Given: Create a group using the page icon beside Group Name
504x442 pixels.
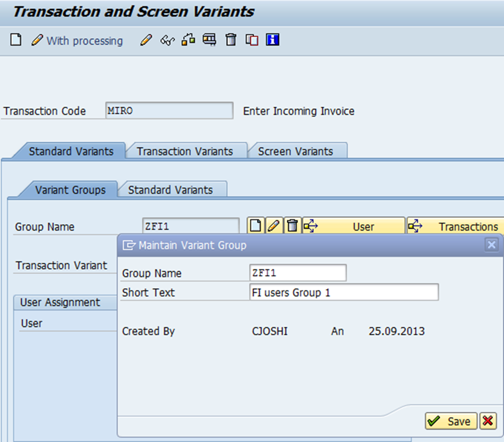Looking at the screenshot, I should point(255,225).
